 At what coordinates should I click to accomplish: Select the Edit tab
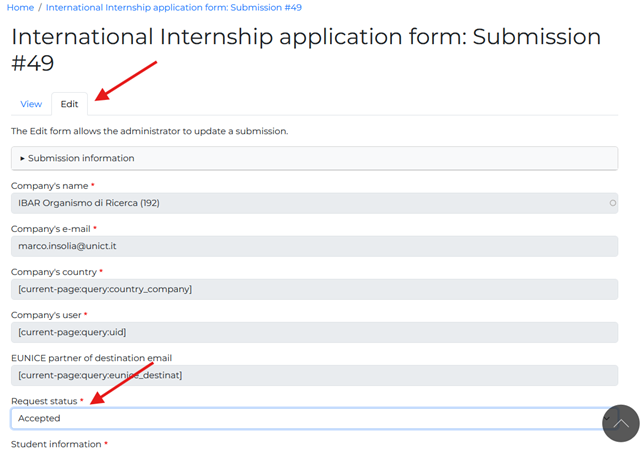[69, 104]
